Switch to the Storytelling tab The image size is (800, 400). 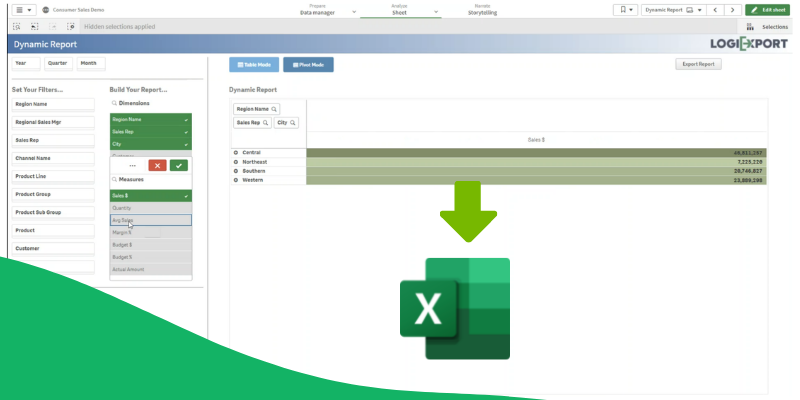[x=482, y=10]
